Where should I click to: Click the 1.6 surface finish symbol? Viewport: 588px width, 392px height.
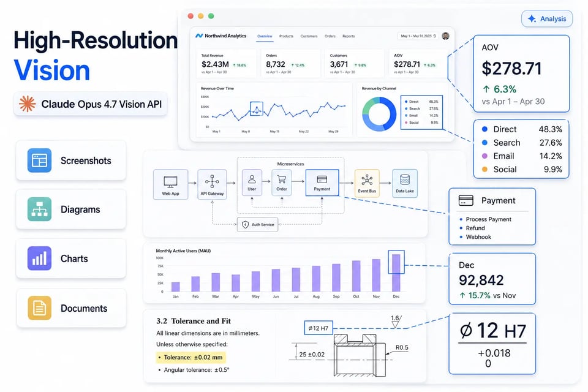pos(396,322)
